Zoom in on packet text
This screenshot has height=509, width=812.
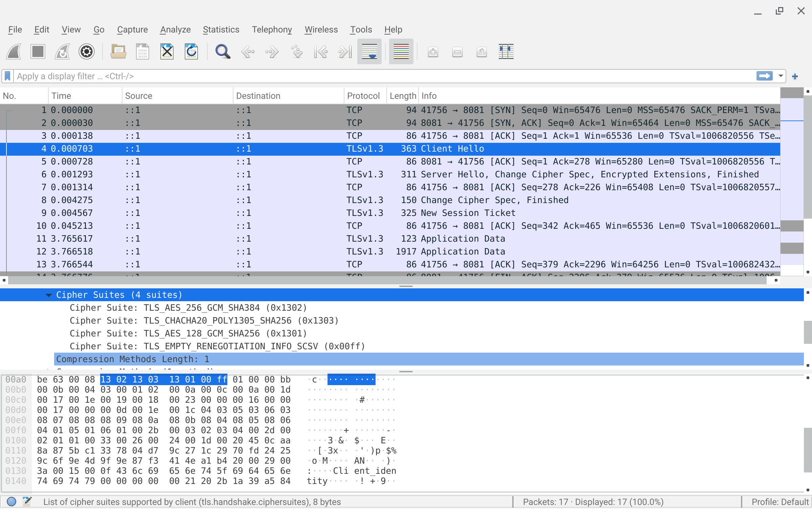tap(433, 52)
